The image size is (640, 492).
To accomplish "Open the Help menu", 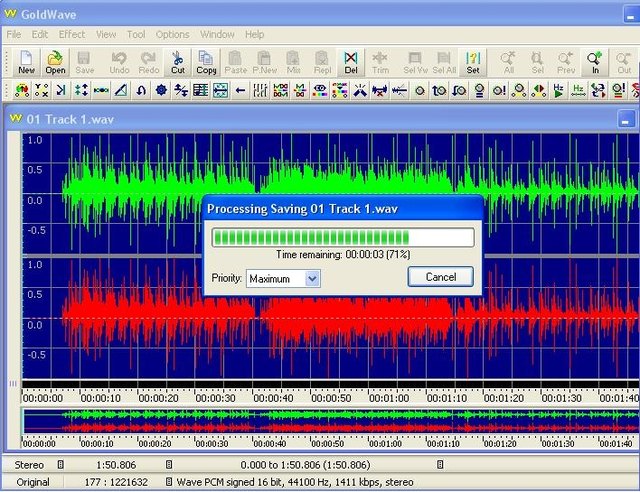I will pos(254,35).
